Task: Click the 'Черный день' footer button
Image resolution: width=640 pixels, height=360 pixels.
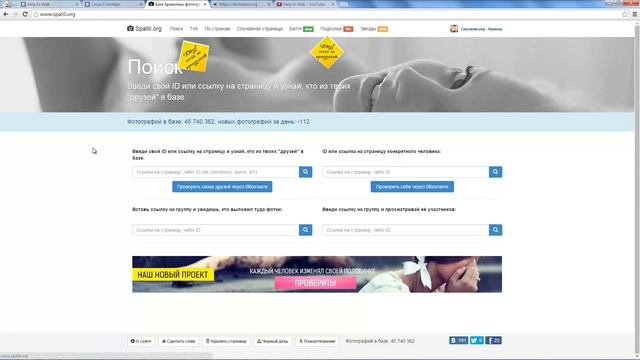Action: pos(272,341)
